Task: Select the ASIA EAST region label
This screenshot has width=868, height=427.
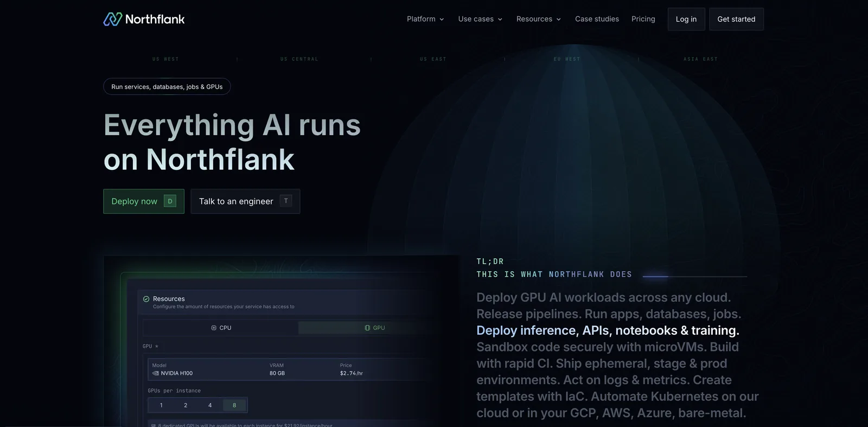Action: point(700,59)
